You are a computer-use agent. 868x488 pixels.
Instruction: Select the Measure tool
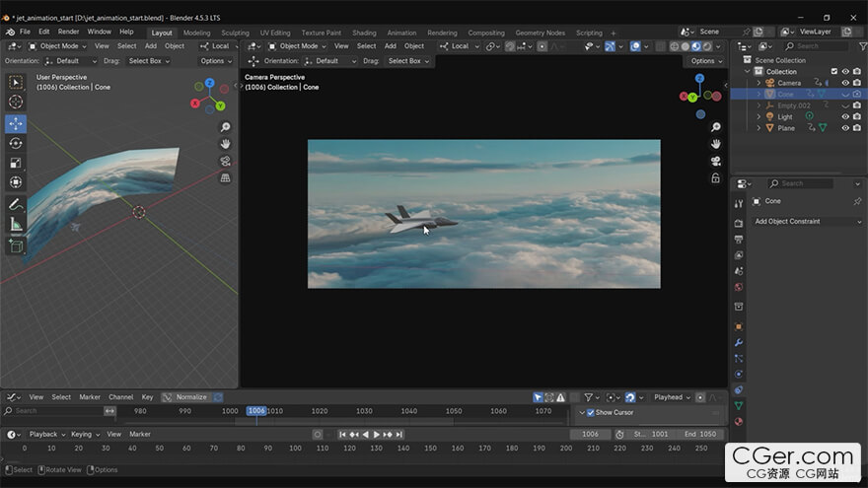pos(16,224)
